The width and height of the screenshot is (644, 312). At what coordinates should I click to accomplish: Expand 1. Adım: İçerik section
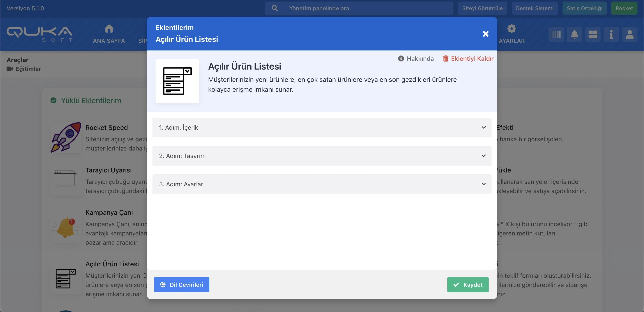click(x=322, y=127)
